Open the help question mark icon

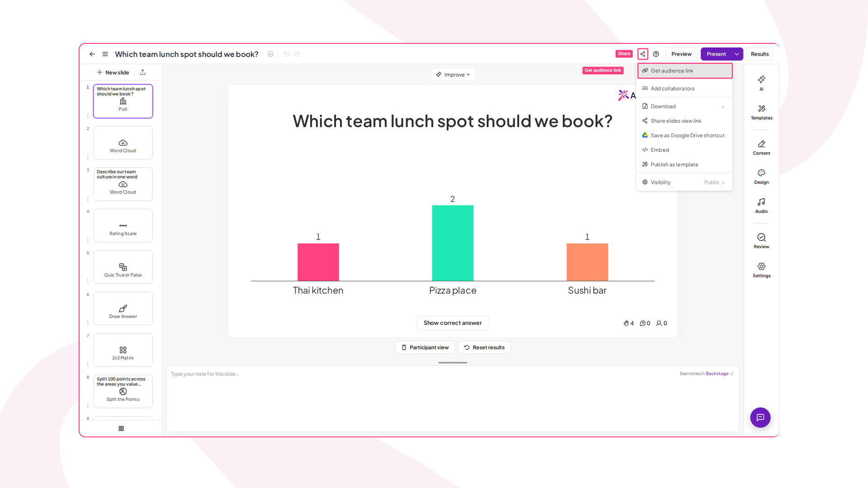[x=656, y=54]
